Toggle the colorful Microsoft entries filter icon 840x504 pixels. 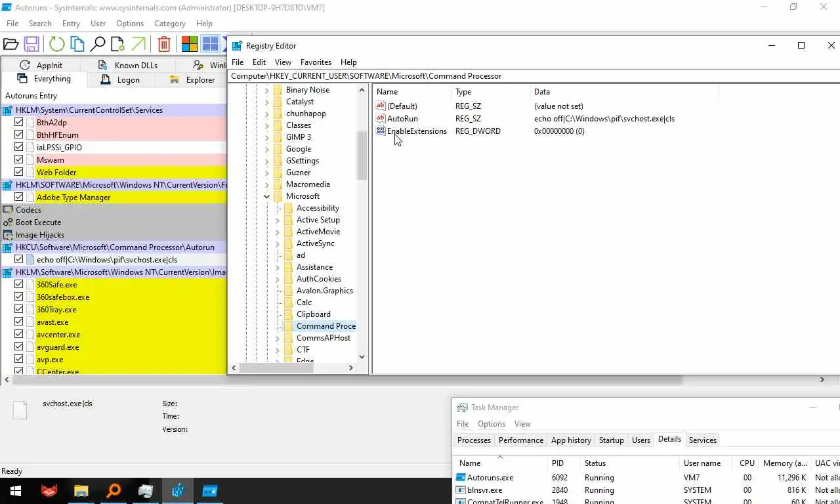tap(190, 44)
